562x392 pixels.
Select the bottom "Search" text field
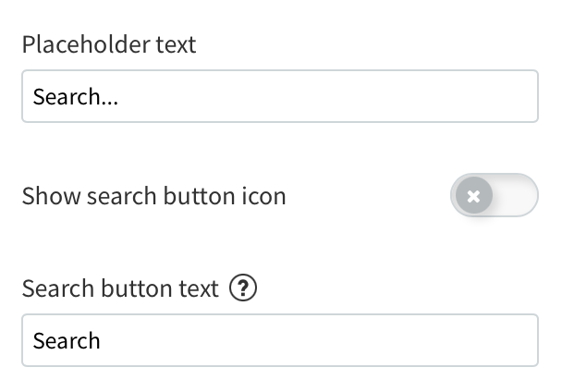coord(279,340)
